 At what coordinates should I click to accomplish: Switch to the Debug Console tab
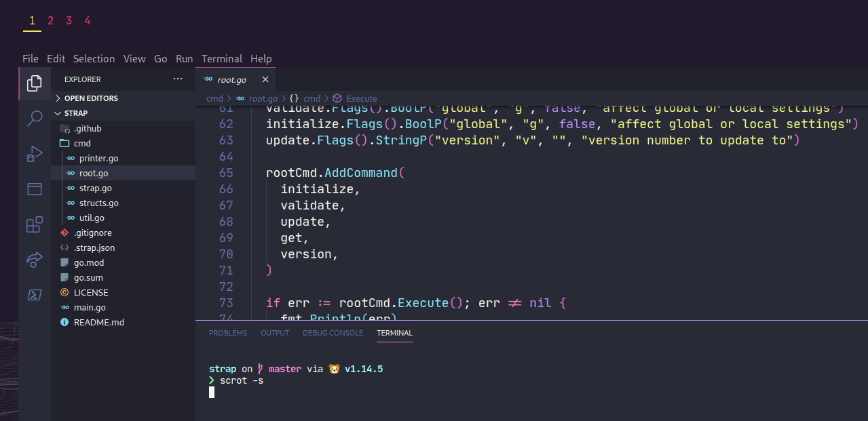(333, 333)
